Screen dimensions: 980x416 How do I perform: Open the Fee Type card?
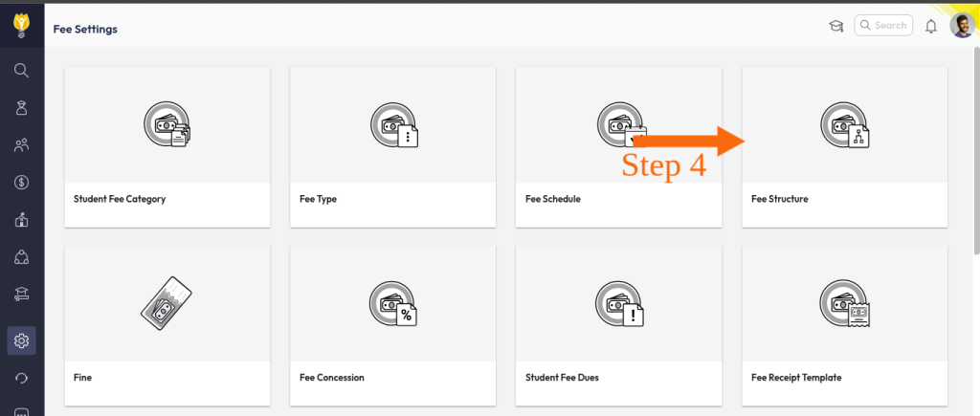pos(392,146)
